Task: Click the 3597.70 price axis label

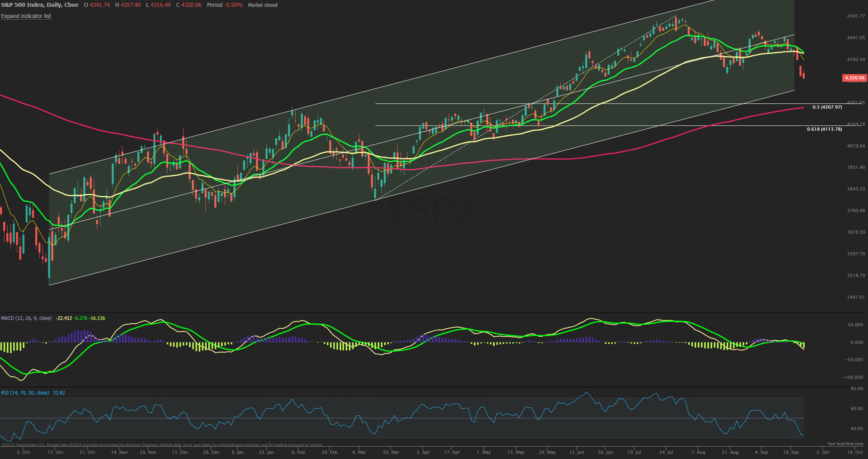Action: 856,254
